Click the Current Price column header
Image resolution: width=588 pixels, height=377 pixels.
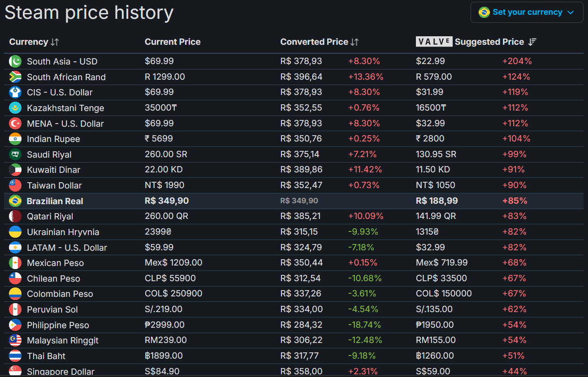point(173,42)
